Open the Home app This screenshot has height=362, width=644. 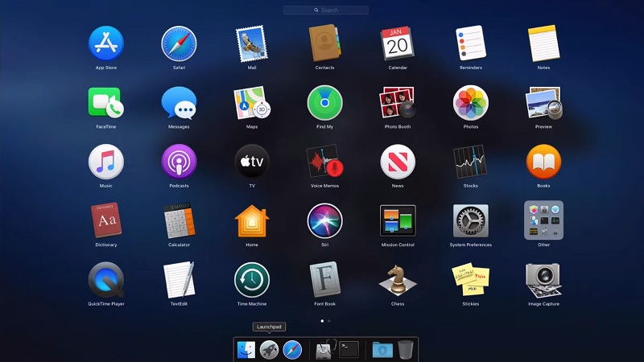click(x=252, y=220)
